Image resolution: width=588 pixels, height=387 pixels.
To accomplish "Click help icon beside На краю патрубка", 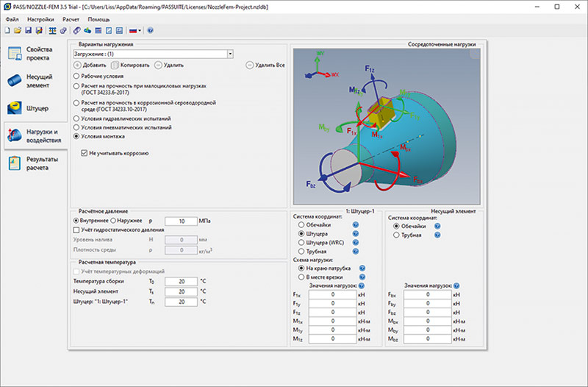I will pyautogui.click(x=362, y=268).
